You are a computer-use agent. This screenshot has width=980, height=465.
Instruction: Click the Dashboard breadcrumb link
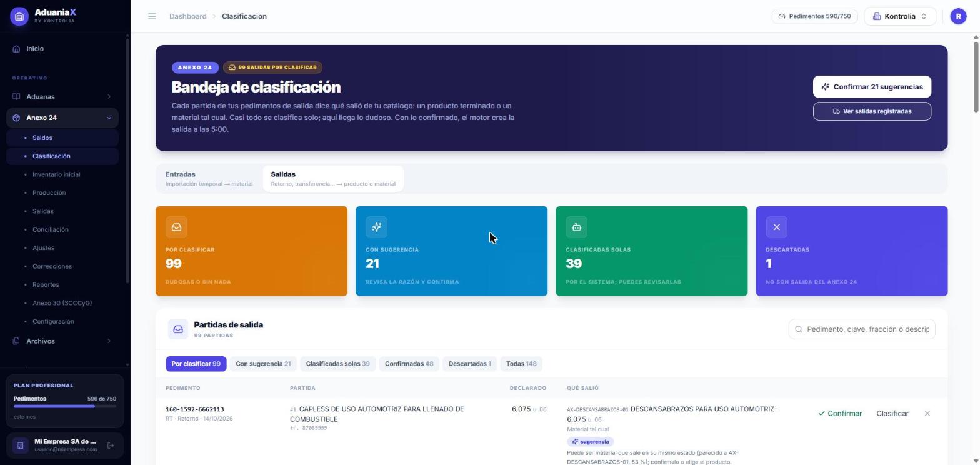pyautogui.click(x=187, y=16)
